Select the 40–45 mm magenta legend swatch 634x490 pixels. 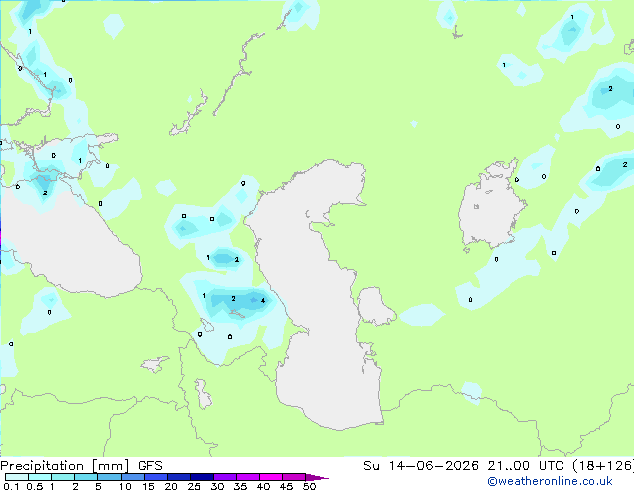271,477
